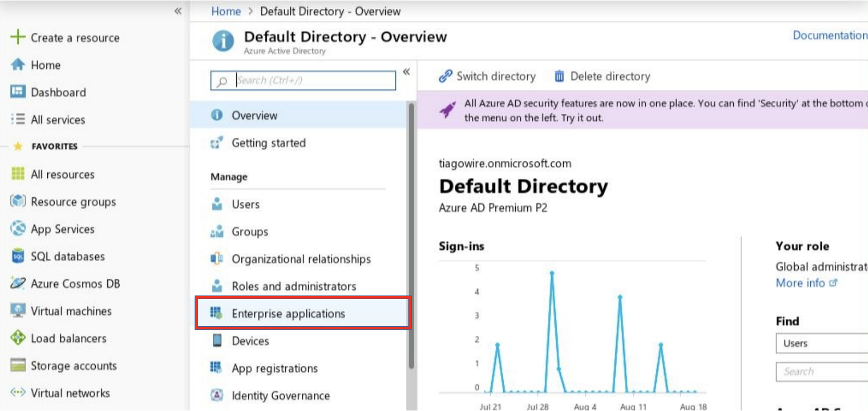Click the Getting started icon
This screenshot has width=868, height=411.
(217, 142)
